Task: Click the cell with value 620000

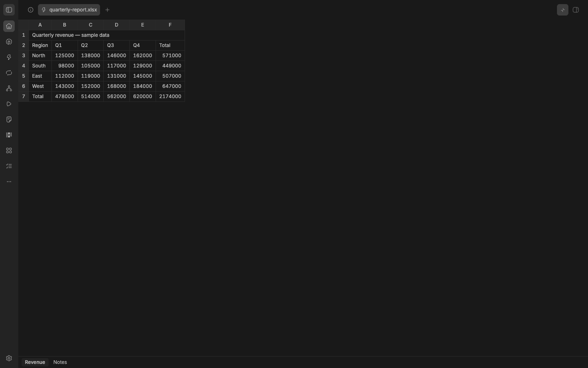Action: (143, 96)
